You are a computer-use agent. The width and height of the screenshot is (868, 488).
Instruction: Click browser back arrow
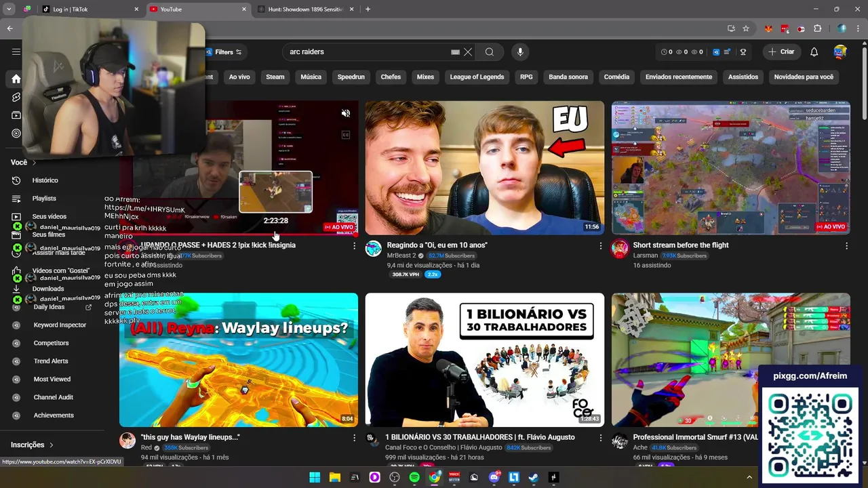[x=9, y=28]
